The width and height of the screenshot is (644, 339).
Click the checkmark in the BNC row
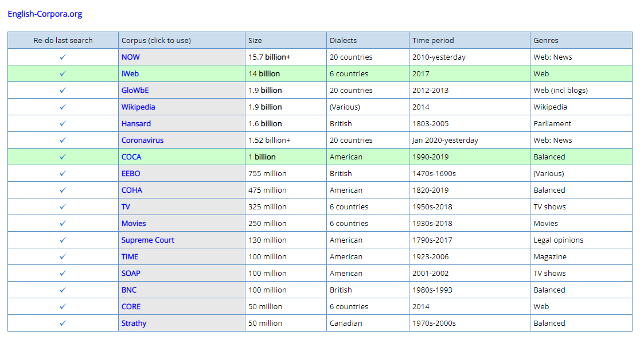click(63, 290)
